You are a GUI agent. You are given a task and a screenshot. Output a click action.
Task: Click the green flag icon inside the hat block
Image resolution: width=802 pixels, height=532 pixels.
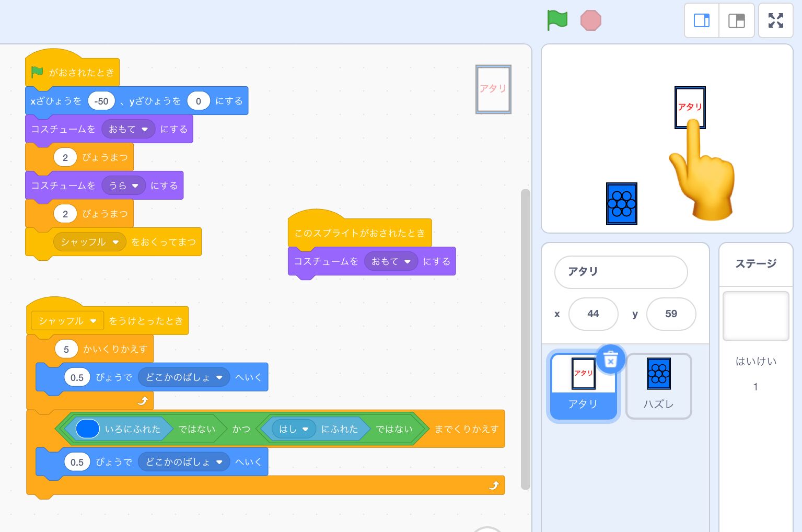[x=37, y=72]
